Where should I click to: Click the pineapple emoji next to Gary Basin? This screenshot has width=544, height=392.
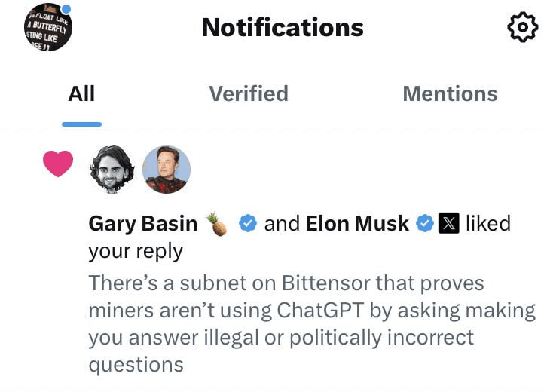[217, 224]
